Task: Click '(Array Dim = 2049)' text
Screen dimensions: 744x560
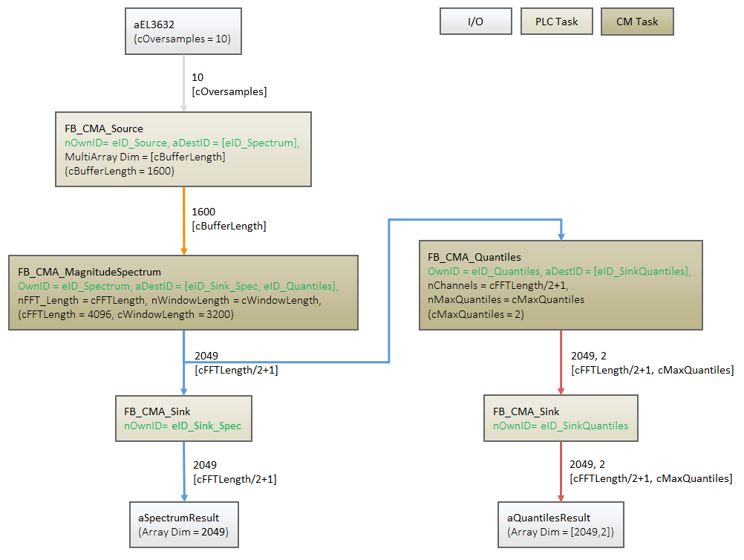Action: click(183, 533)
